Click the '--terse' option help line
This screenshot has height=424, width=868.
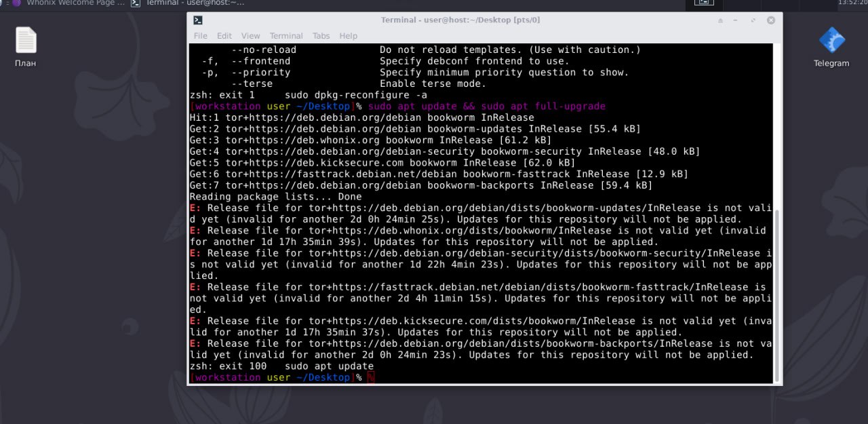pos(359,84)
